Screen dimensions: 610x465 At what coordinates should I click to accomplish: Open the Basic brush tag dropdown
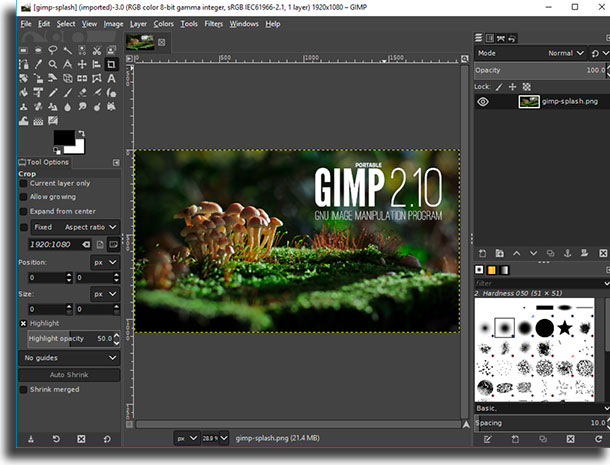pyautogui.click(x=542, y=408)
